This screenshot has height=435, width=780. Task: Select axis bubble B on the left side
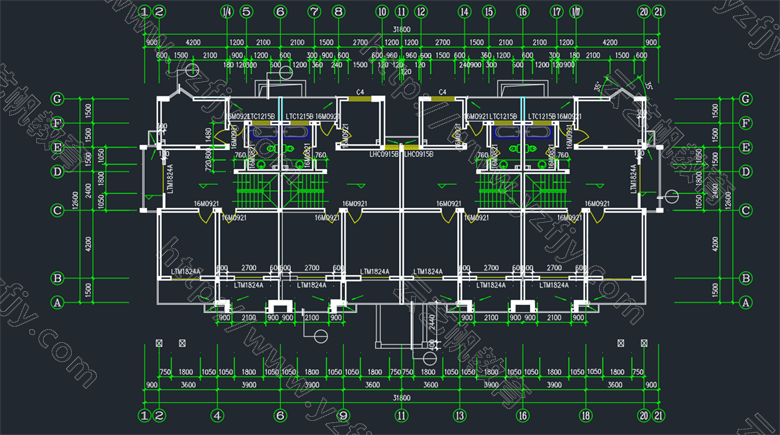click(58, 278)
